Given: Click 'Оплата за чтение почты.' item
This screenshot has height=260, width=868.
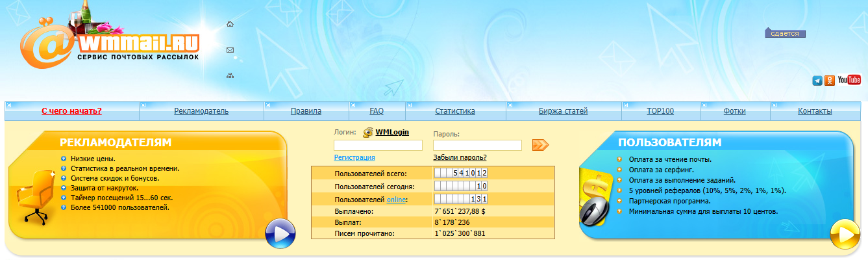Looking at the screenshot, I should click(x=670, y=159).
